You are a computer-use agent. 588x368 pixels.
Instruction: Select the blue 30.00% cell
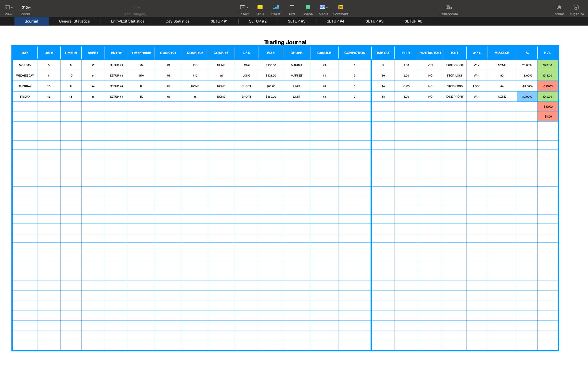coord(527,97)
